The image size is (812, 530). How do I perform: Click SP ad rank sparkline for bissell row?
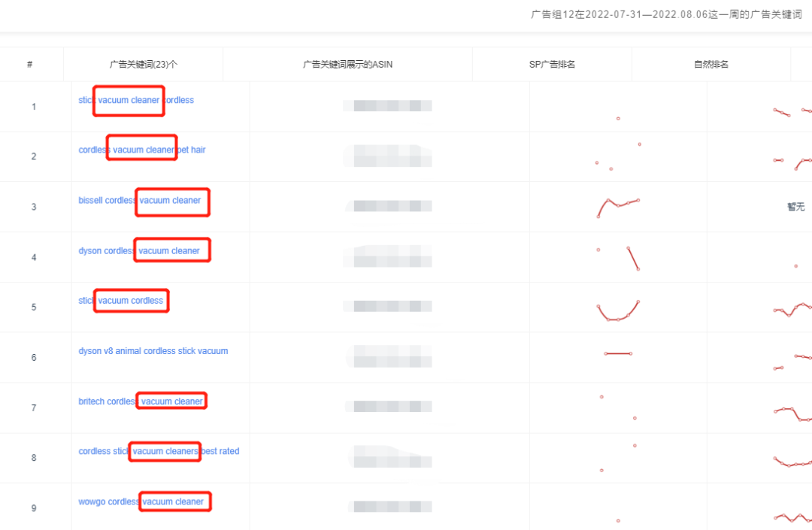click(x=618, y=207)
